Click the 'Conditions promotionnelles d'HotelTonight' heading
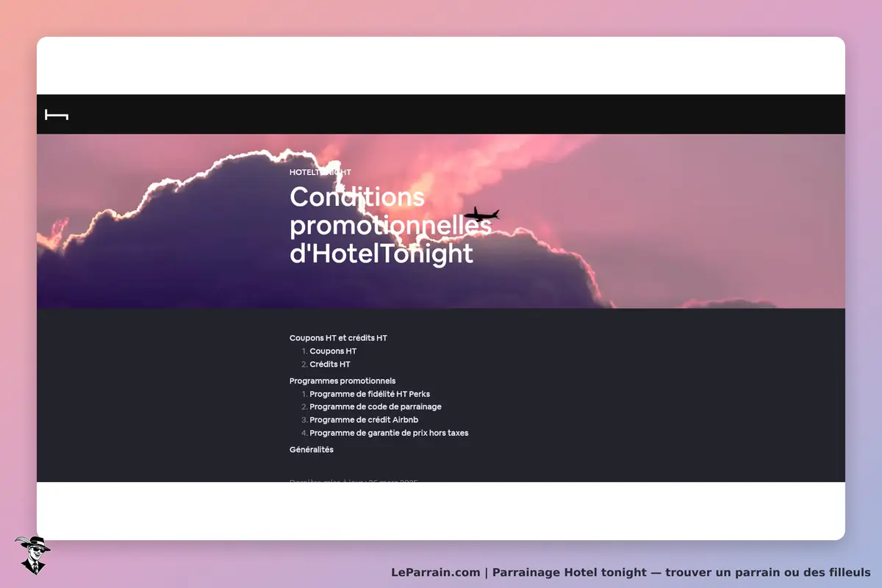The width and height of the screenshot is (882, 588). 390,225
